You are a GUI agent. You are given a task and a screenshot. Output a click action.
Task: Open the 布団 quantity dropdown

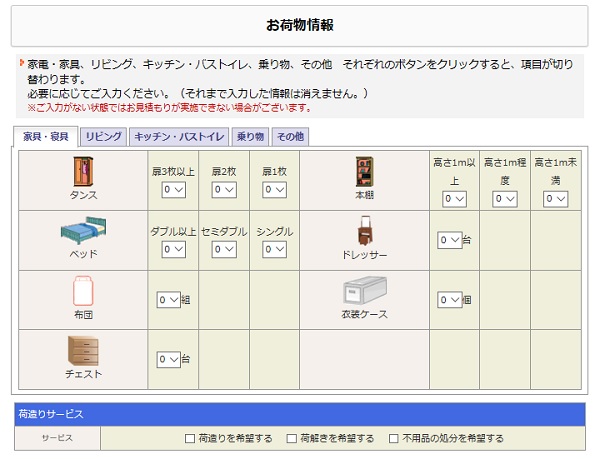click(167, 300)
